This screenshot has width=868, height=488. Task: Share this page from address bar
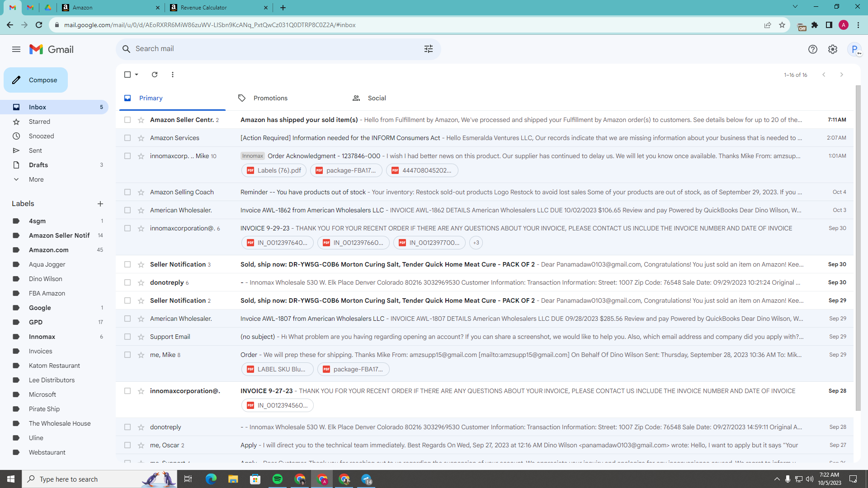click(x=768, y=25)
